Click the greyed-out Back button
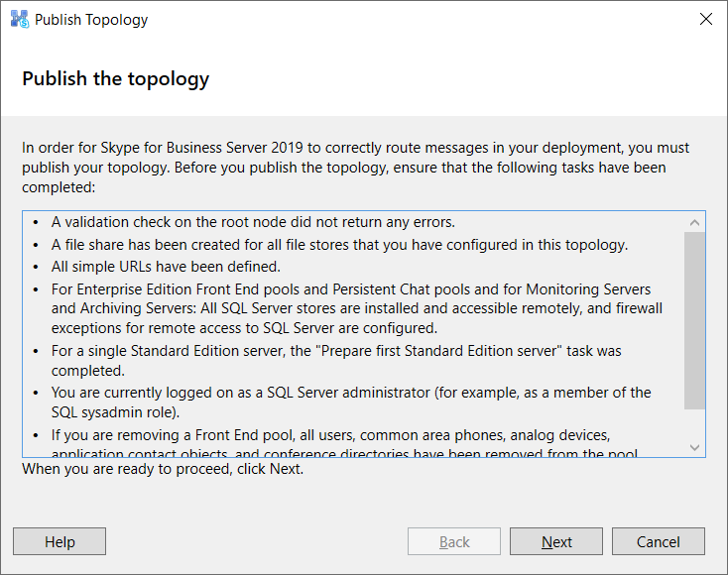 click(454, 541)
